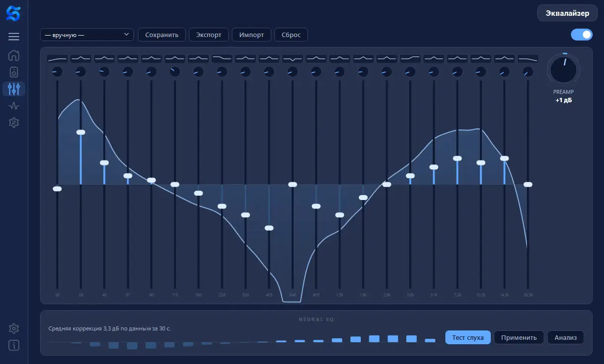
Task: Click the Q knob of 57 Hz band
Action: click(x=128, y=72)
